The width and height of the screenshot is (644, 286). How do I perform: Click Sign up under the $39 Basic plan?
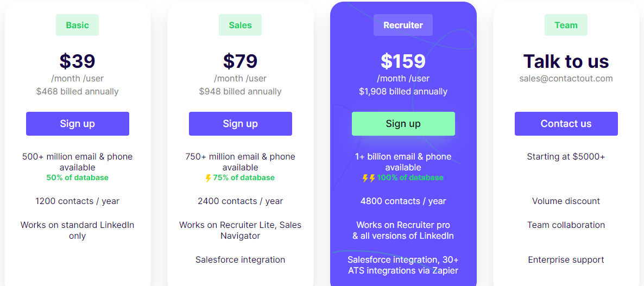coord(78,124)
